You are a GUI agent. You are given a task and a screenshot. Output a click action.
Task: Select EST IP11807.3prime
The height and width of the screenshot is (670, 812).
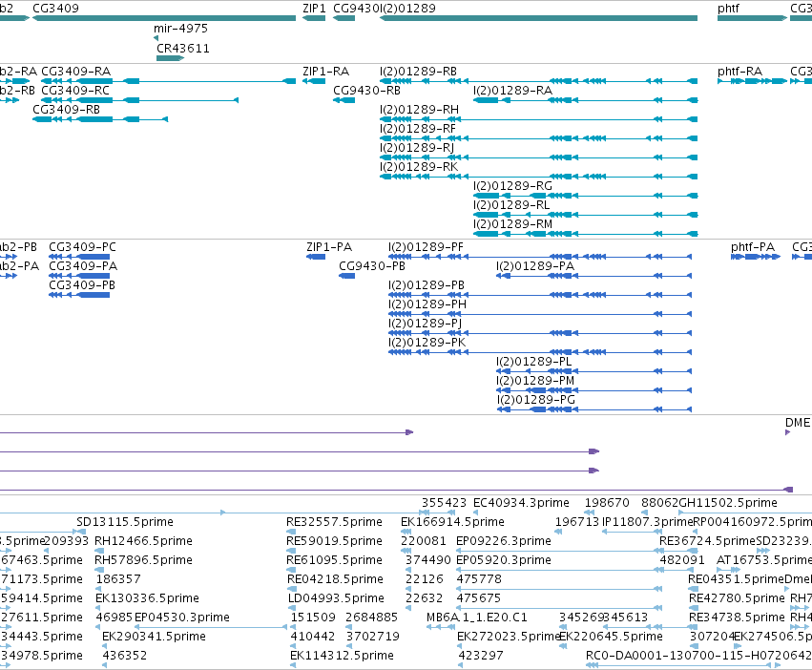point(647,522)
